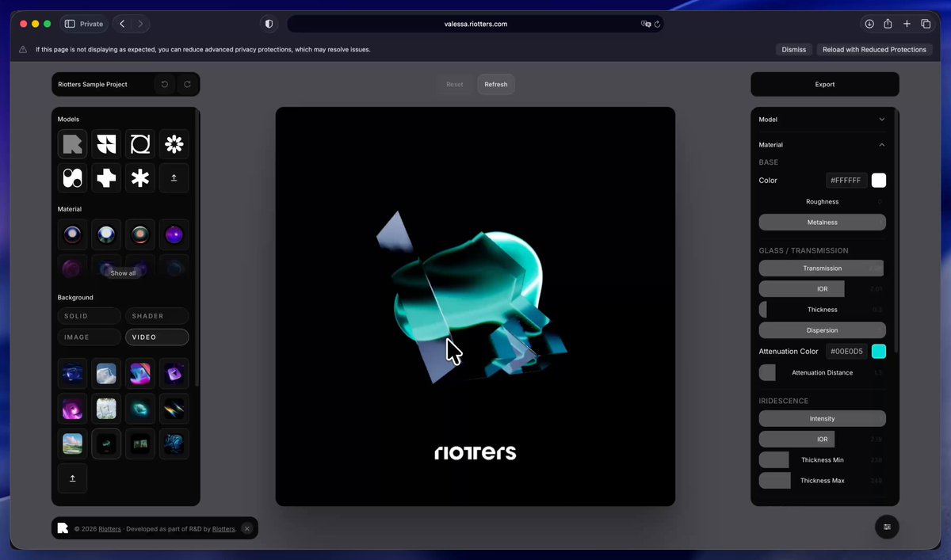Open Safari privacy shield icon
The width and height of the screenshot is (951, 560).
(269, 24)
